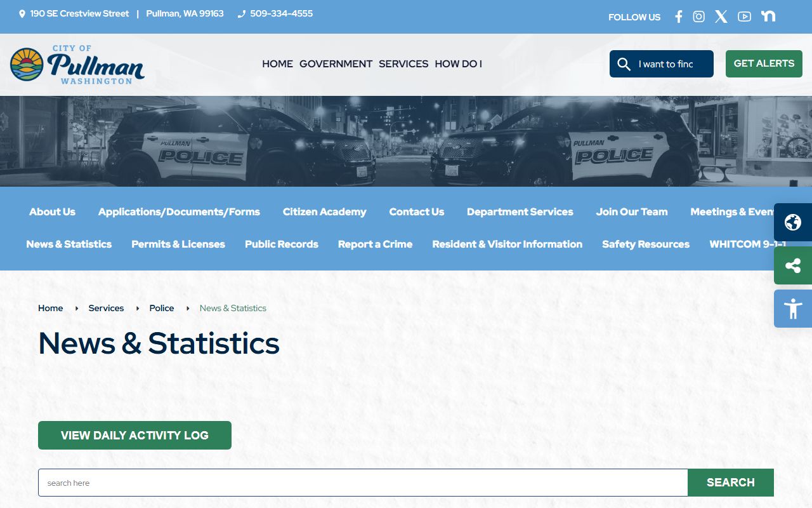Open the city's Facebook page icon
Image resolution: width=812 pixels, height=508 pixels.
point(678,17)
